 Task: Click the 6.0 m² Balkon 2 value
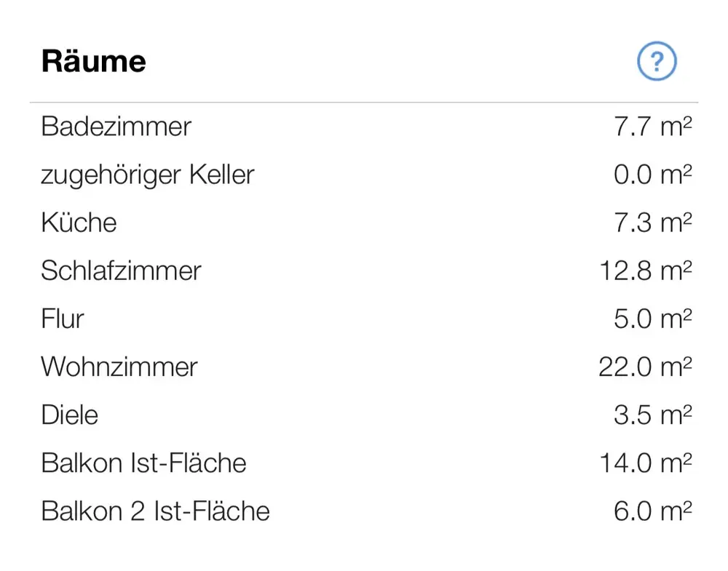coord(652,511)
